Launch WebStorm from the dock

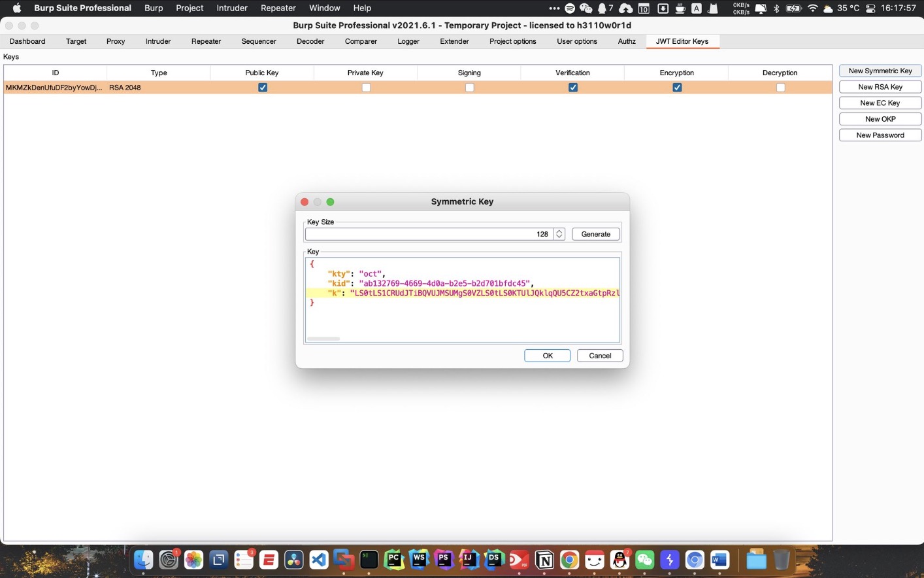point(419,560)
